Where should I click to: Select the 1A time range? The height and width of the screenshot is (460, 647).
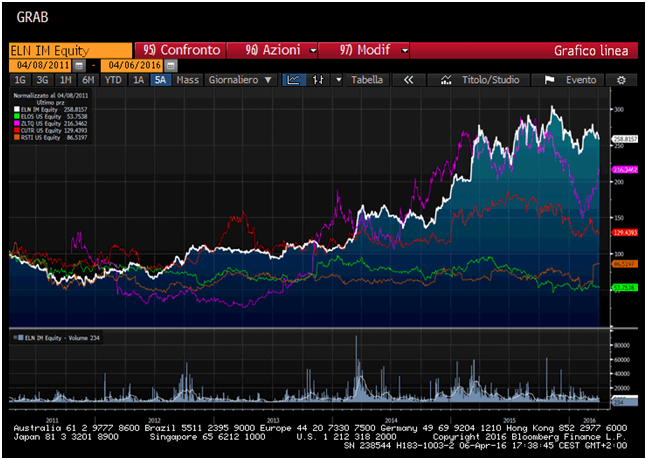tap(139, 80)
